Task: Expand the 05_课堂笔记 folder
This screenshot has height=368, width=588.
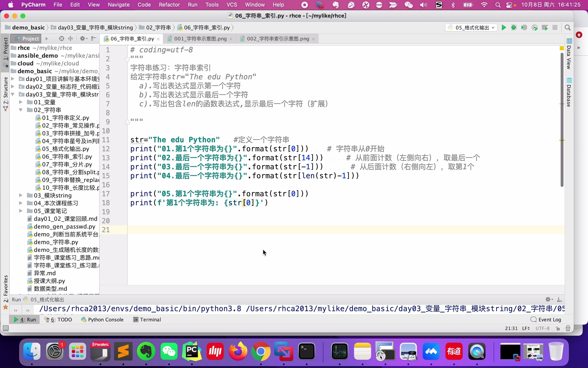Action: (x=21, y=211)
